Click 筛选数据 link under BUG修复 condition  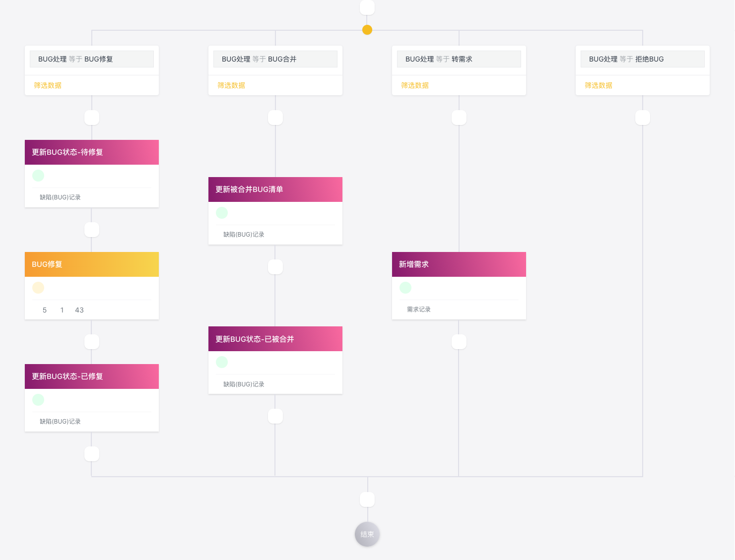48,85
